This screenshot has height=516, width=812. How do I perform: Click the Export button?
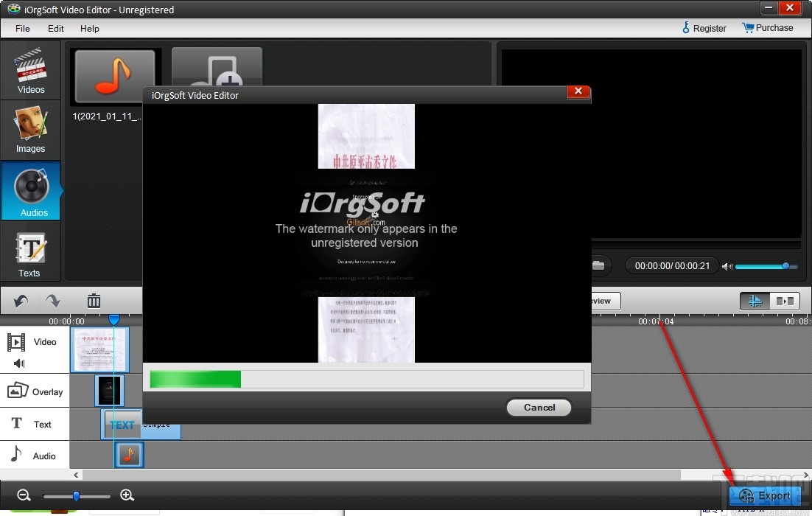coord(765,496)
